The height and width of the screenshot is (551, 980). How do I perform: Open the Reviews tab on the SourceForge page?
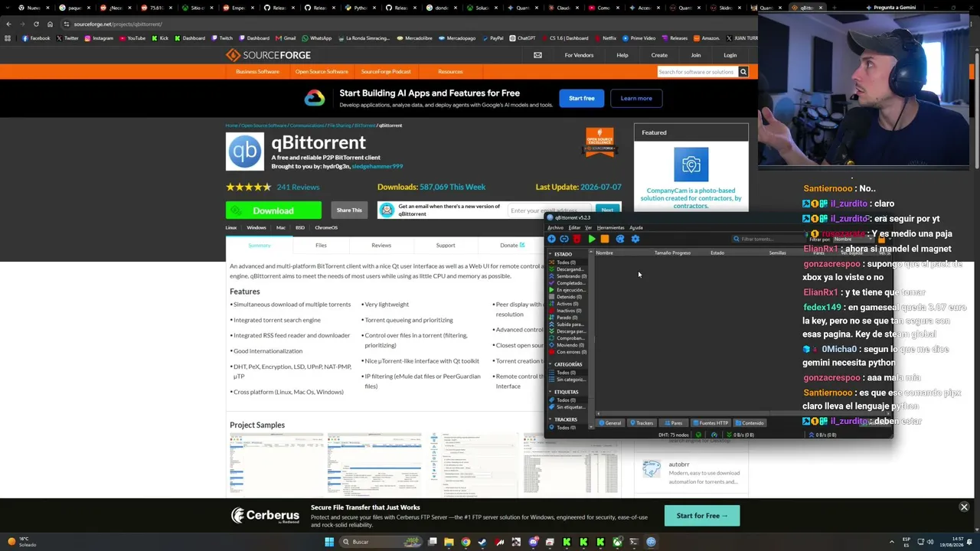tap(381, 246)
